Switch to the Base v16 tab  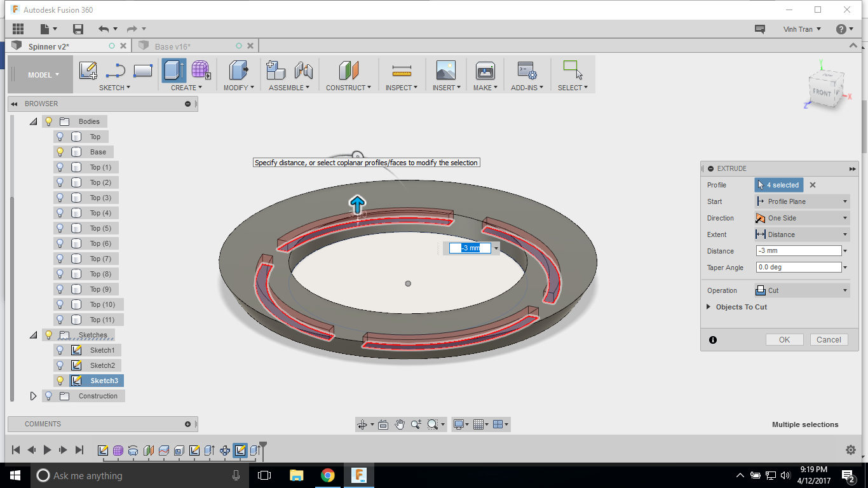[173, 46]
